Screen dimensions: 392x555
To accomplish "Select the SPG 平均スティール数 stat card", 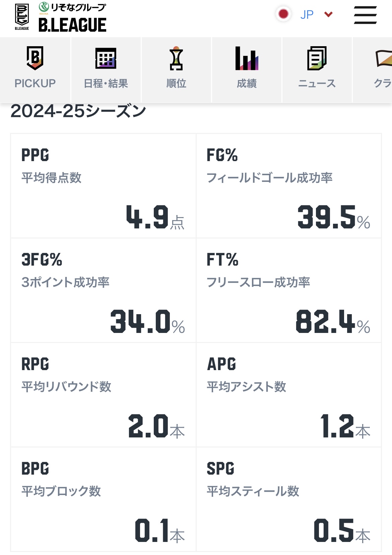I will coord(289,499).
